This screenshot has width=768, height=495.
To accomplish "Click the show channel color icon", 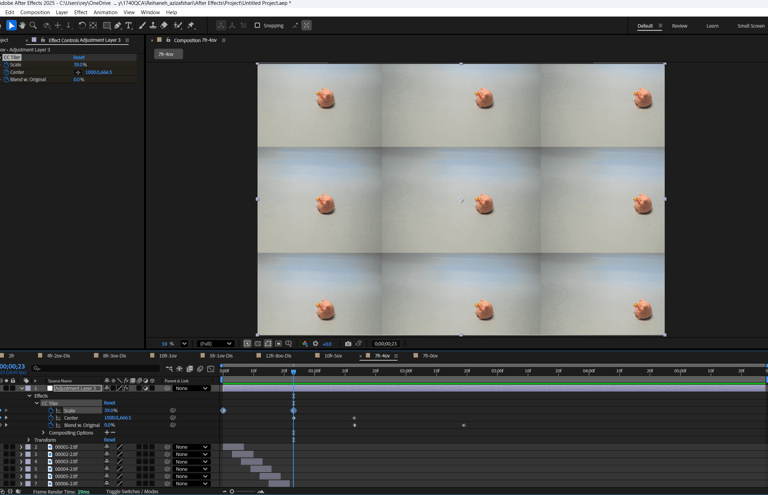I will click(x=305, y=344).
